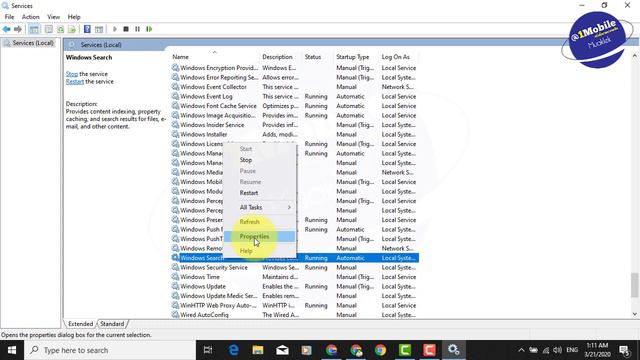Select the WinHTTP Web Proxy Auto row
The width and height of the screenshot is (640, 360).
(295, 305)
